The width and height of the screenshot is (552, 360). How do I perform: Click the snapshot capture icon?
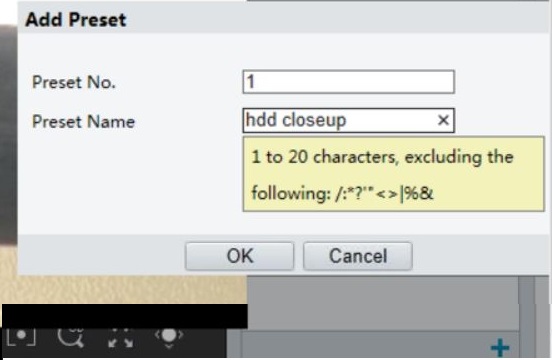pyautogui.click(x=21, y=337)
